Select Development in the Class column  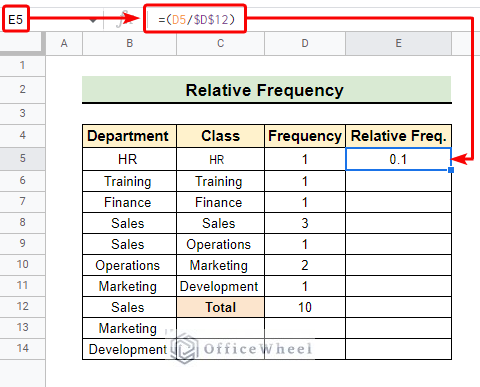coord(220,286)
